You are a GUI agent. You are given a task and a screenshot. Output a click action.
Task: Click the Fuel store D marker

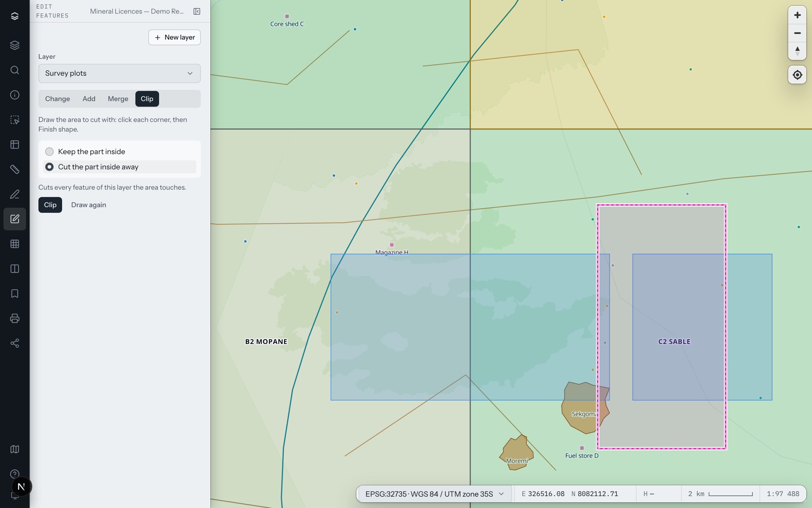tap(582, 448)
